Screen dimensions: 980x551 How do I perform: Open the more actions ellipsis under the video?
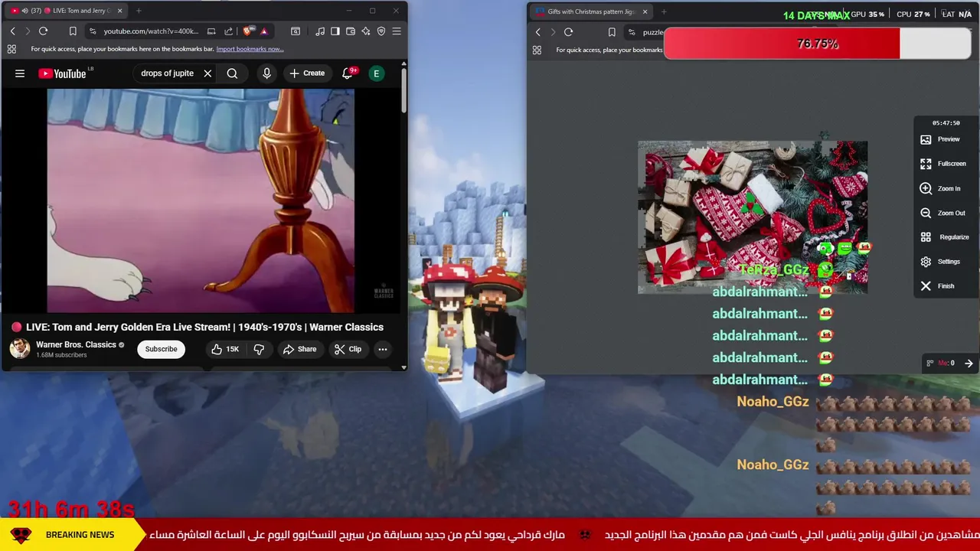[x=382, y=349]
